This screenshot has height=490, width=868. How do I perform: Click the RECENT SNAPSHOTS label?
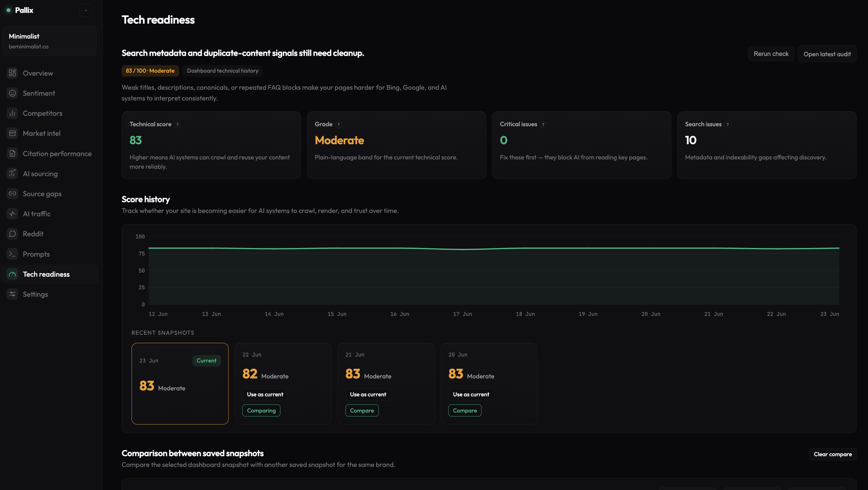tap(163, 333)
